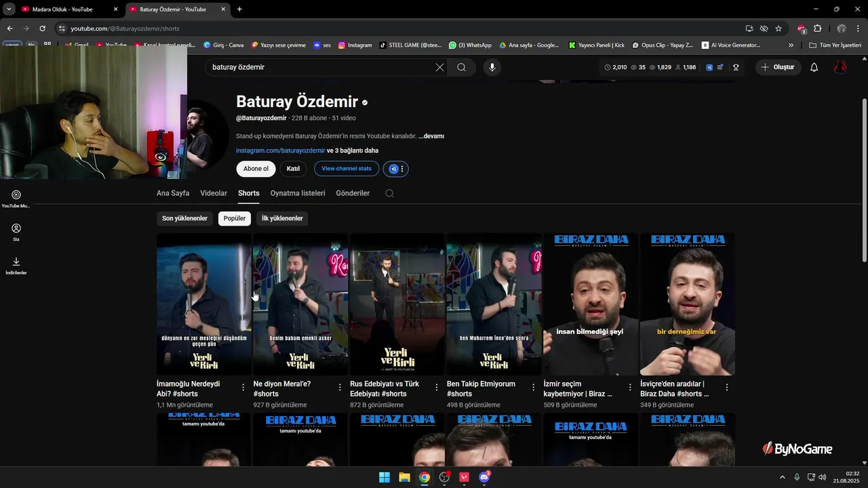This screenshot has height=488, width=868.
Task: Open İndirilenler downloads in sidebar
Action: click(x=16, y=266)
